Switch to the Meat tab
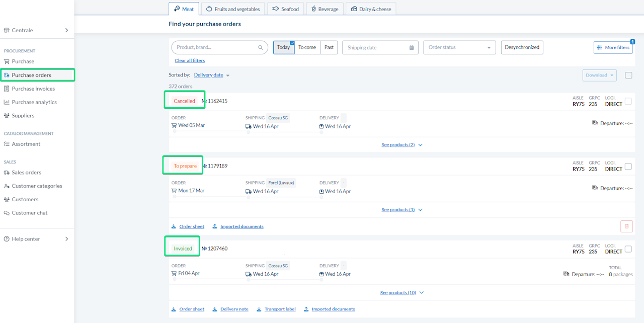Image resolution: width=644 pixels, height=323 pixels. click(x=184, y=9)
